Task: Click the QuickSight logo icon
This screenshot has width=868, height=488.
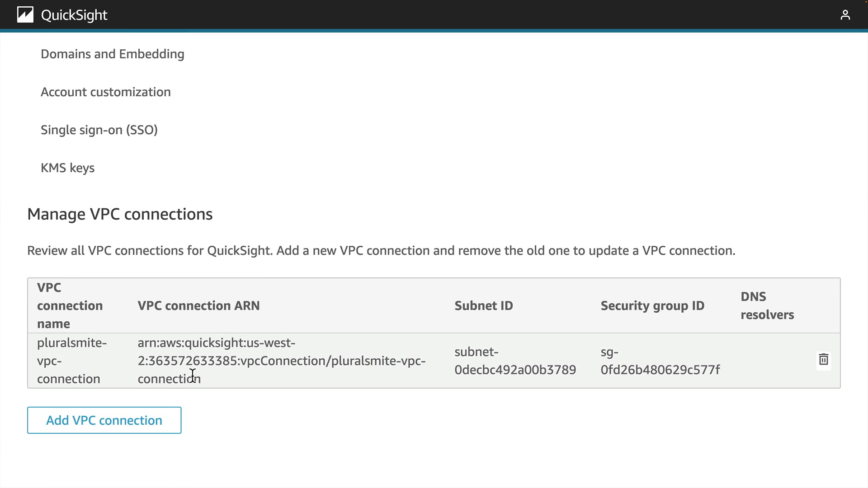Action: point(25,15)
